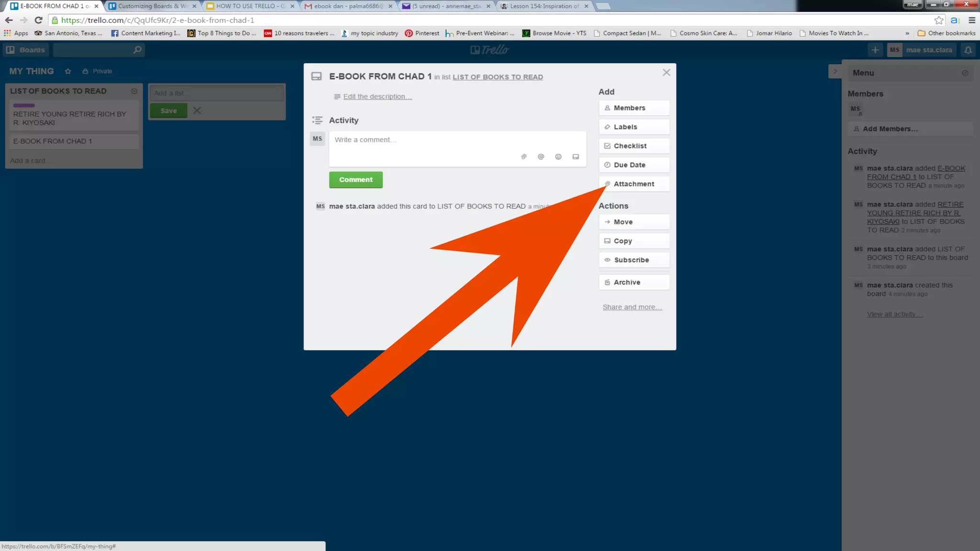Click the notifications bell icon
The width and height of the screenshot is (980, 551).
(x=968, y=50)
